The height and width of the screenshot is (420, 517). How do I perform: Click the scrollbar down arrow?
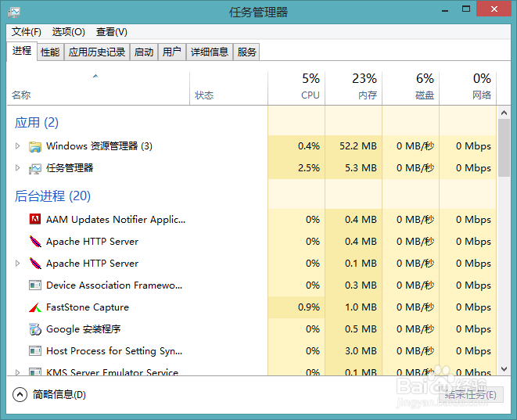[x=504, y=369]
